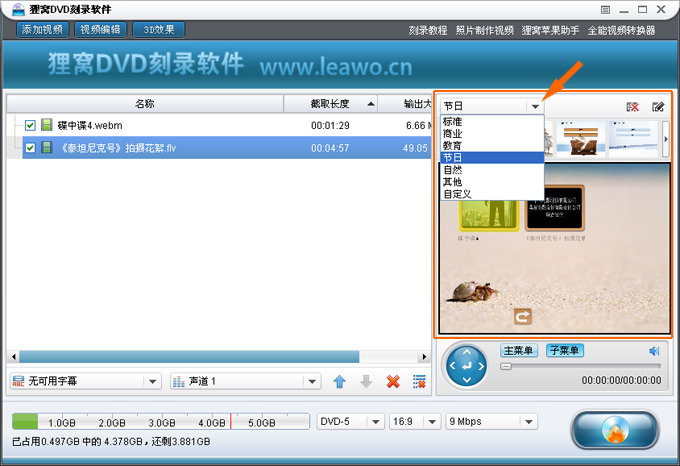The width and height of the screenshot is (680, 466).
Task: Open the 刻录教程 link
Action: (428, 30)
